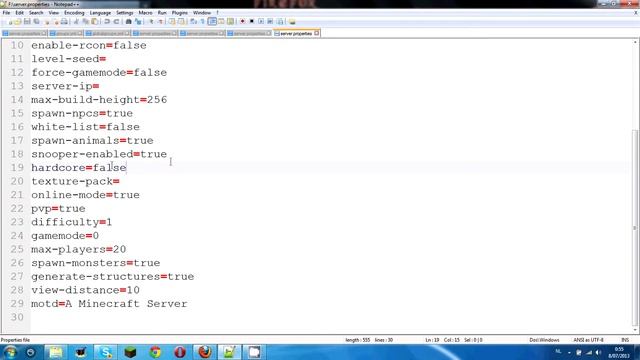
Task: Click the Stop Recording black square icon
Action: coord(252,21)
